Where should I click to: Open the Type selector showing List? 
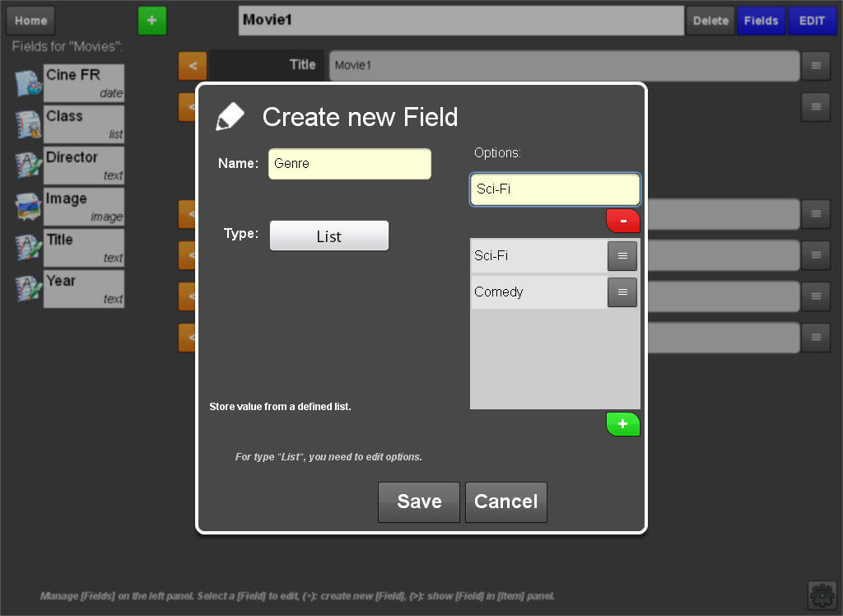click(328, 236)
